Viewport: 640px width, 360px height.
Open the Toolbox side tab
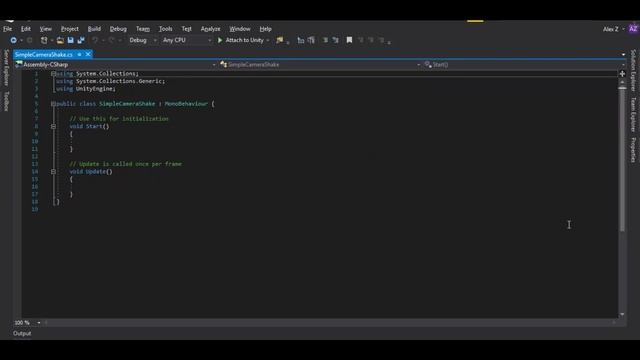point(6,101)
